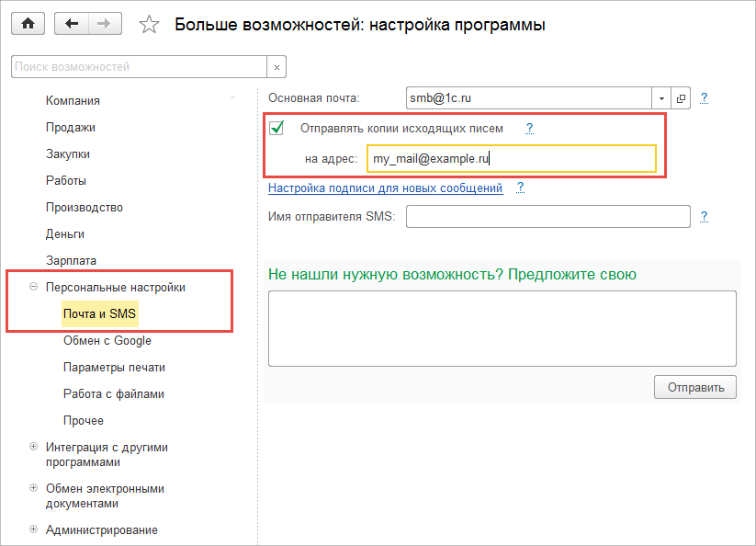Click the Home icon button
Image resolution: width=756 pixels, height=546 pixels.
(x=26, y=25)
